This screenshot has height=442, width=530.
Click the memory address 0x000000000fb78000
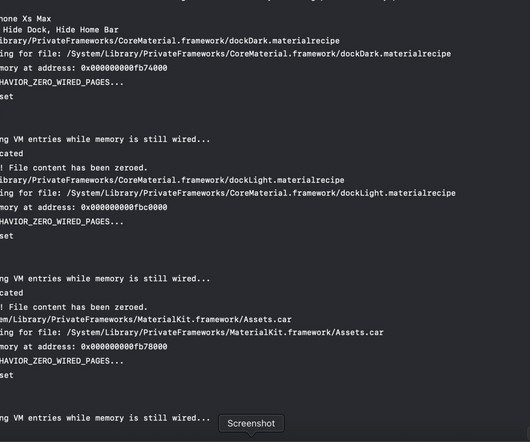(x=124, y=347)
